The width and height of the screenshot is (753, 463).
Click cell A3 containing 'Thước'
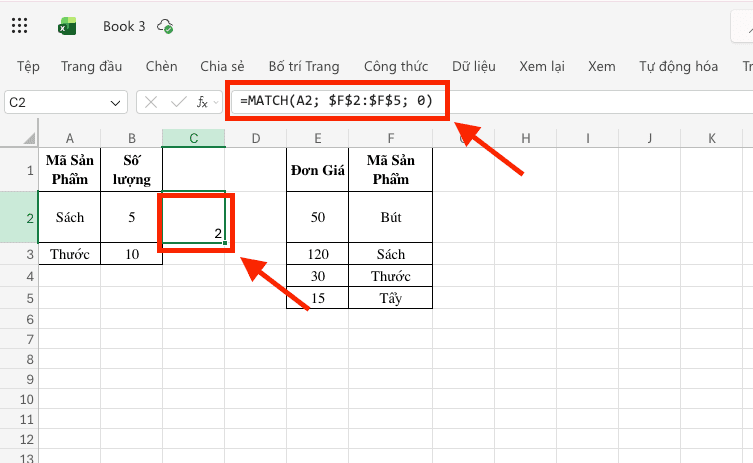[x=70, y=254]
